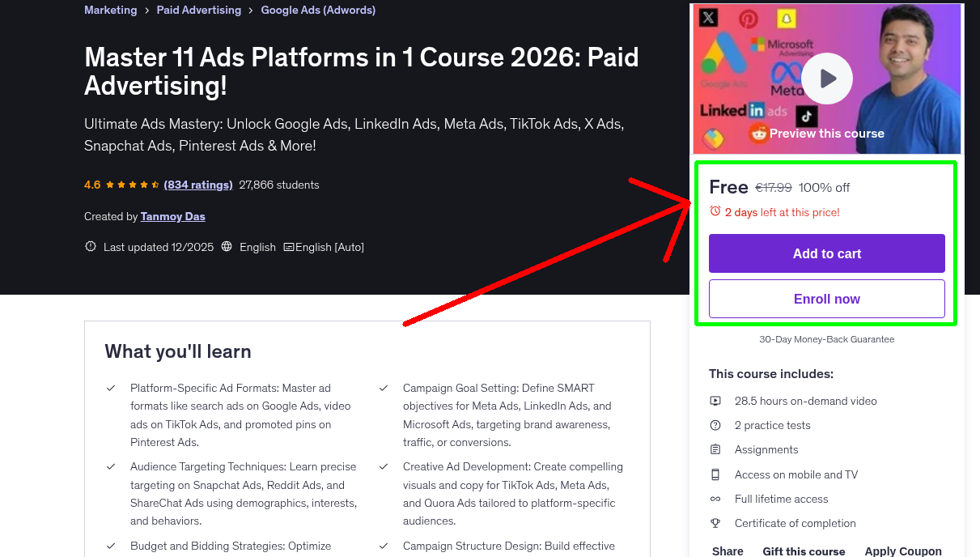The height and width of the screenshot is (557, 980).
Task: Select the on-demand video icon in course includes
Action: (715, 401)
